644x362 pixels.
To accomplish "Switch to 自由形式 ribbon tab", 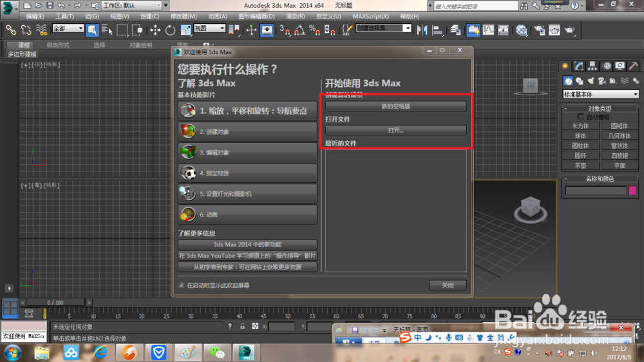I will point(58,45).
